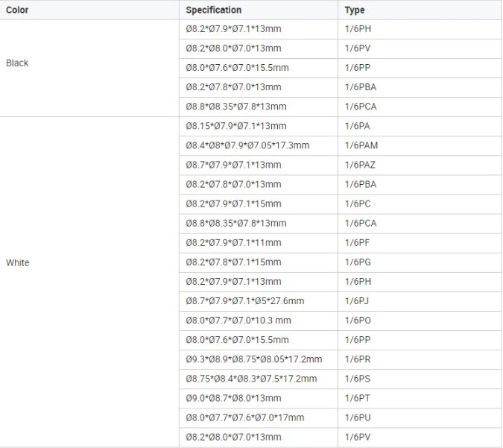Select the White color cell
This screenshot has height=448, width=503.
click(x=18, y=262)
